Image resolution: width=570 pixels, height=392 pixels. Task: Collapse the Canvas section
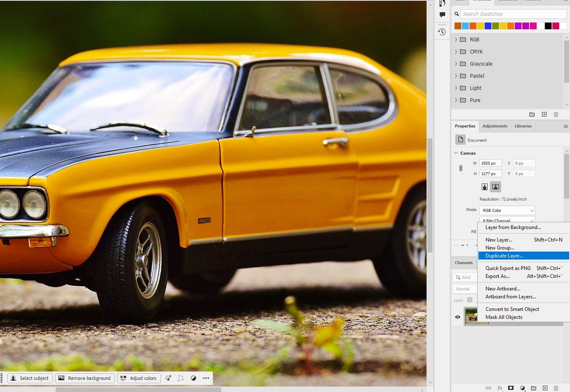tap(456, 153)
